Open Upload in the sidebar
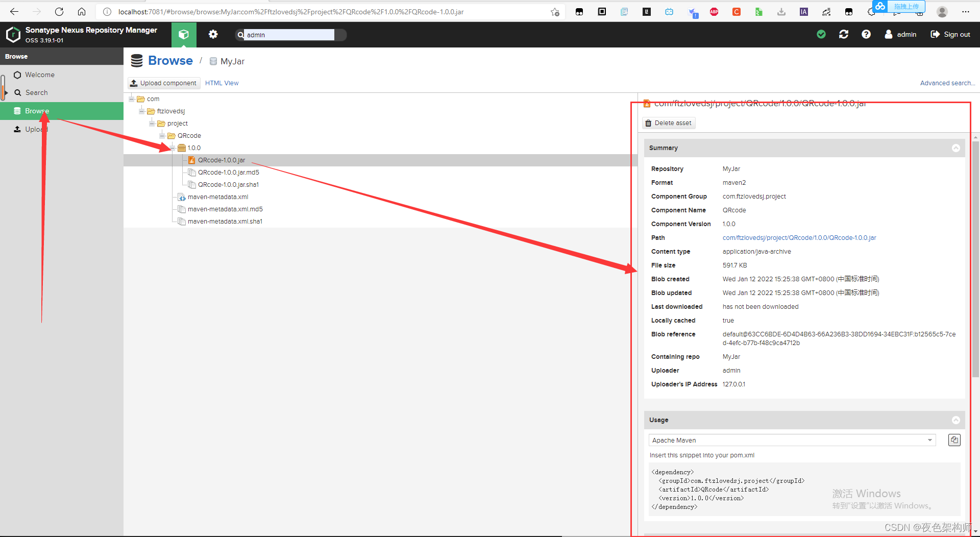Image resolution: width=980 pixels, height=537 pixels. (36, 129)
